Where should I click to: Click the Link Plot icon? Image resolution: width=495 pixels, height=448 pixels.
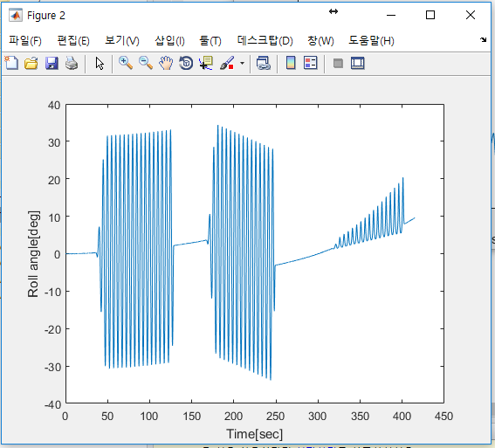click(264, 63)
